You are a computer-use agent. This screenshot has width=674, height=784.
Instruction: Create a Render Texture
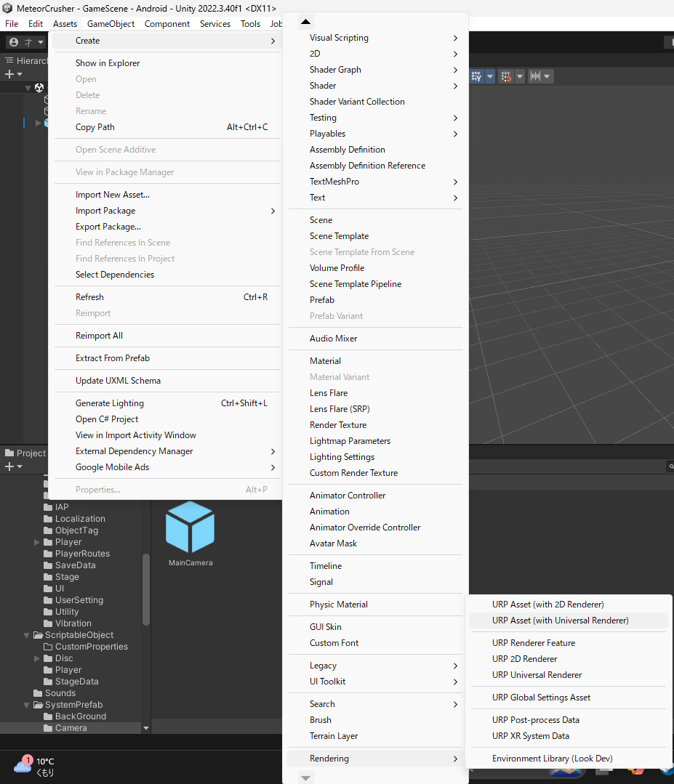[x=375, y=425]
